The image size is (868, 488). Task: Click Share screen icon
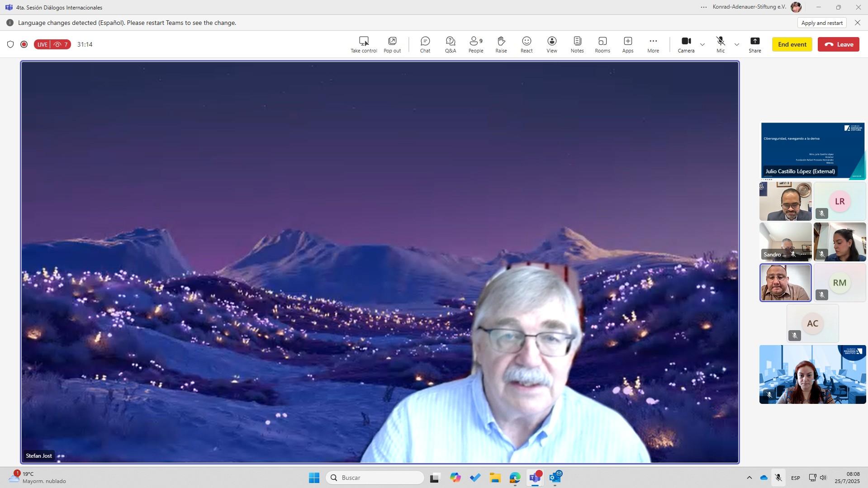tap(754, 44)
